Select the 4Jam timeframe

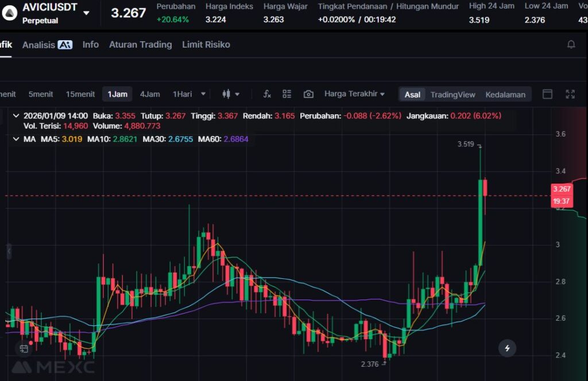coord(150,94)
